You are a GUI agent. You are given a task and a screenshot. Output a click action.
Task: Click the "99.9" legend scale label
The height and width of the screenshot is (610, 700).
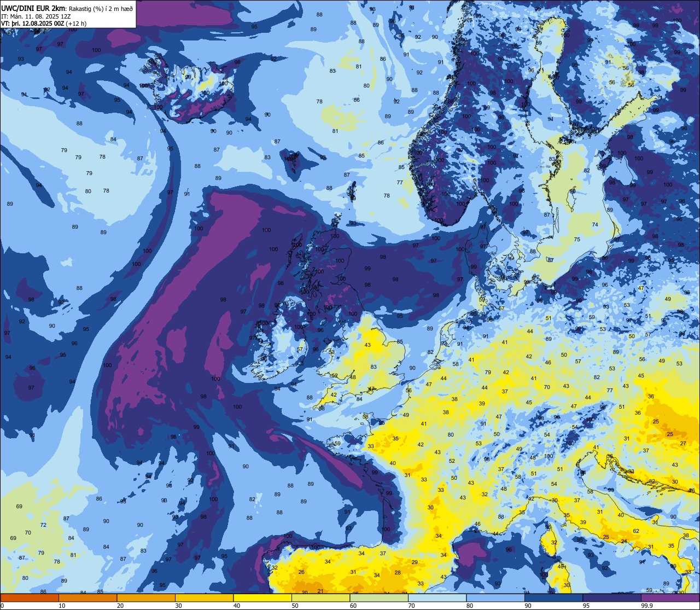point(647,606)
